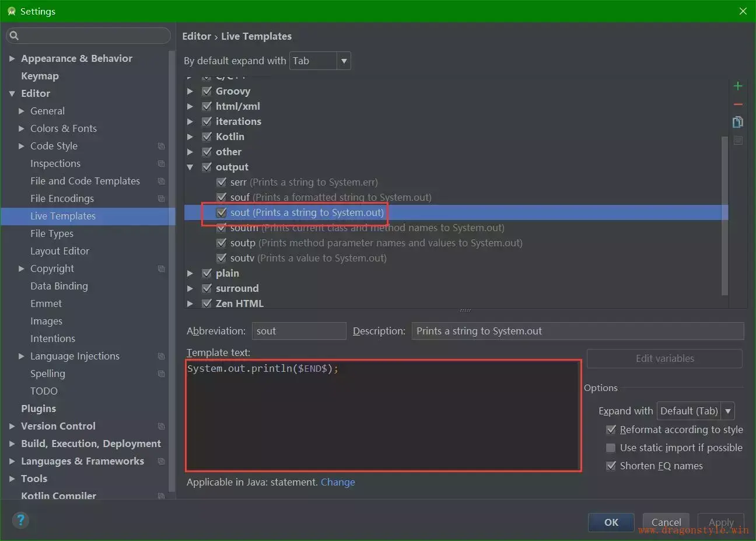Screen dimensions: 756x541
Task: Expand Appearance & Behavior settings section
Action: pos(12,58)
